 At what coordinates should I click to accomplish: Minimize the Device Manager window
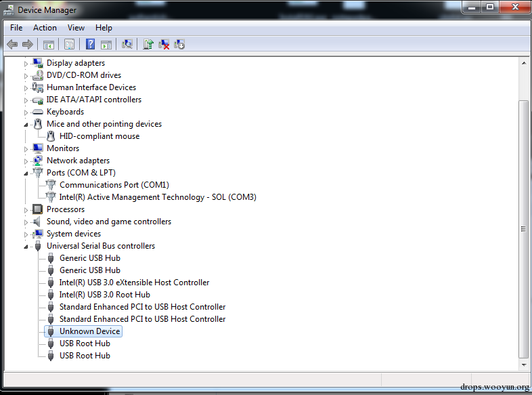[472, 7]
